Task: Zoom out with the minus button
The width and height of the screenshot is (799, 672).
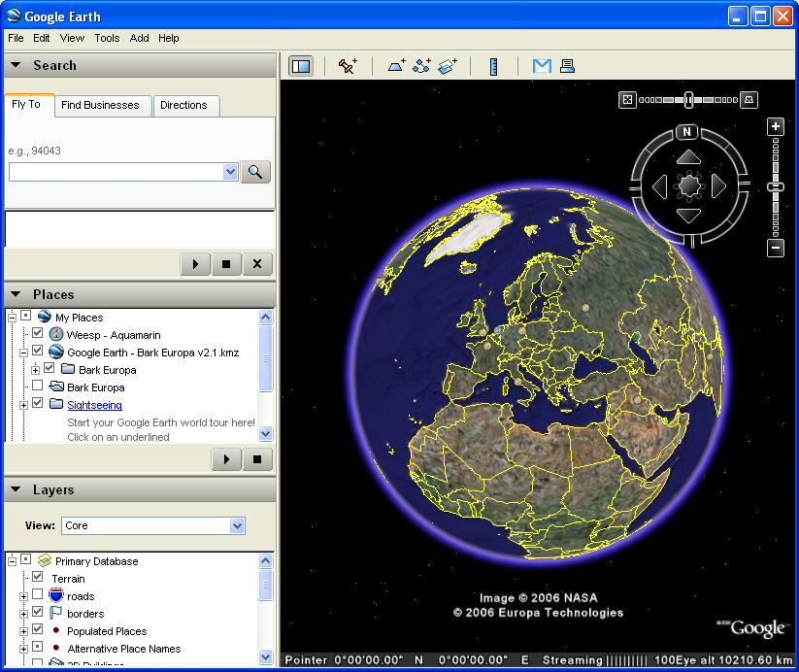Action: 776,249
